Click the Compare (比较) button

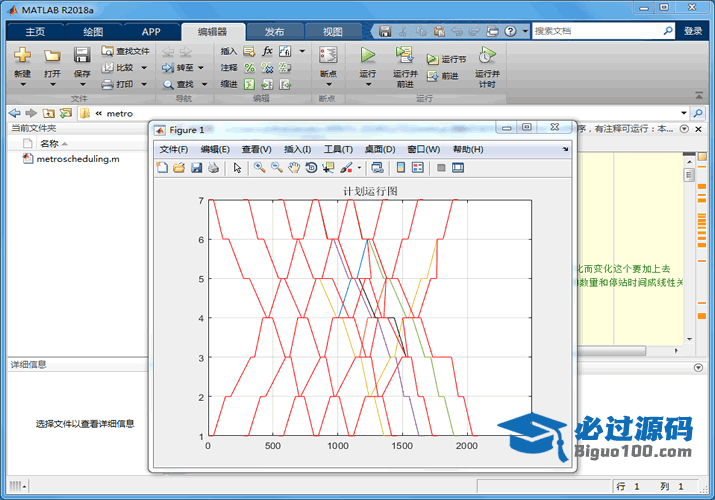(118, 68)
